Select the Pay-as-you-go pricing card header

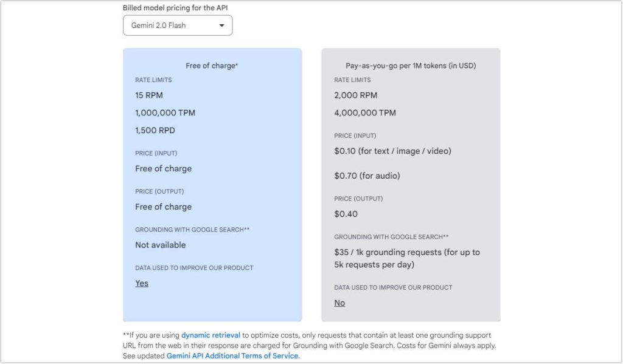(410, 66)
